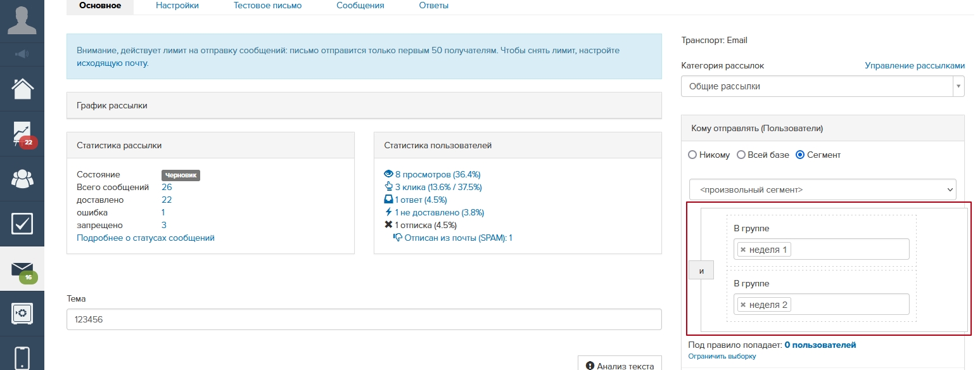980x370 pixels.
Task: Click the 'Тема' subject input field
Action: point(364,320)
